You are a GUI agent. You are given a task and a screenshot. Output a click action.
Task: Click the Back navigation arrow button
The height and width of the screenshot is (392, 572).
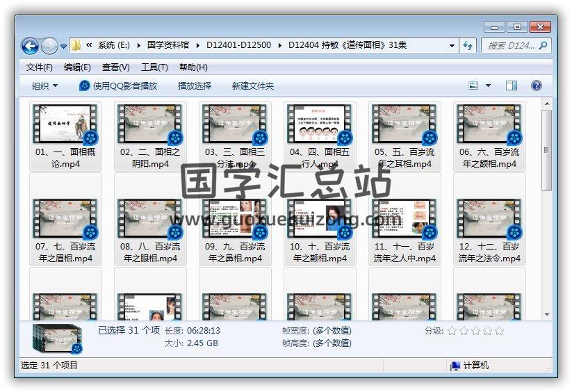30,46
